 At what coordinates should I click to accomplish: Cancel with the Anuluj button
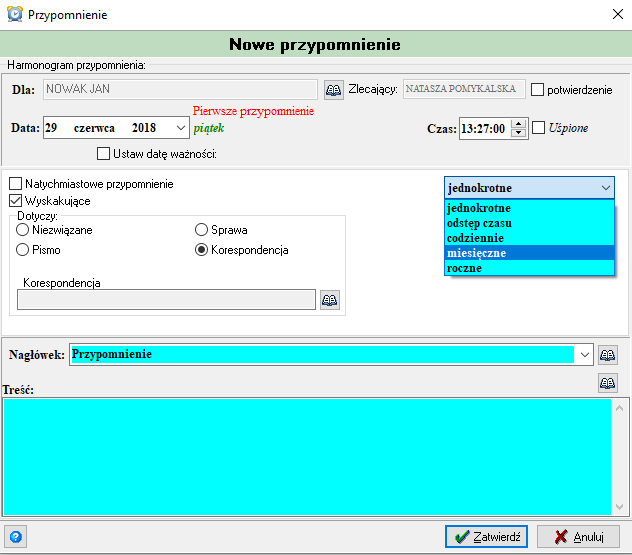pos(578,536)
